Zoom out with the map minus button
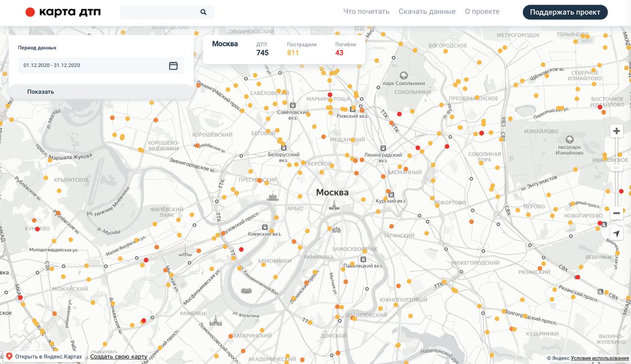Image resolution: width=631 pixels, height=364 pixels. point(616,213)
